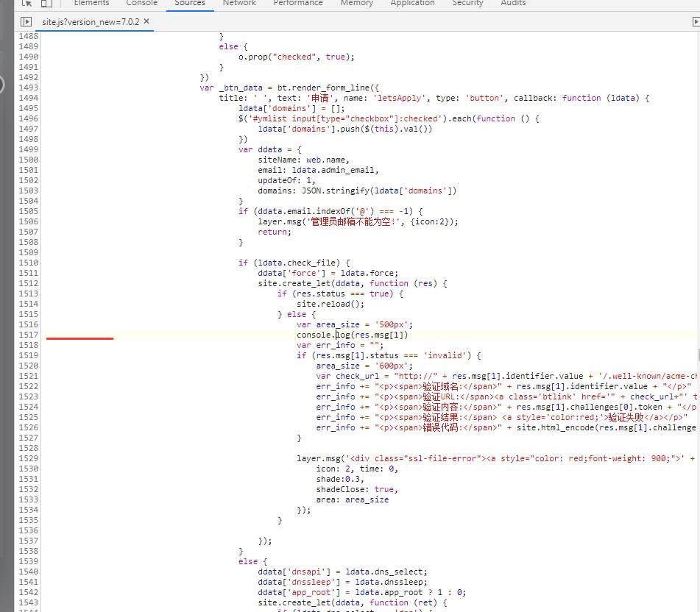Click line number 1519 in the gutter

coord(29,355)
